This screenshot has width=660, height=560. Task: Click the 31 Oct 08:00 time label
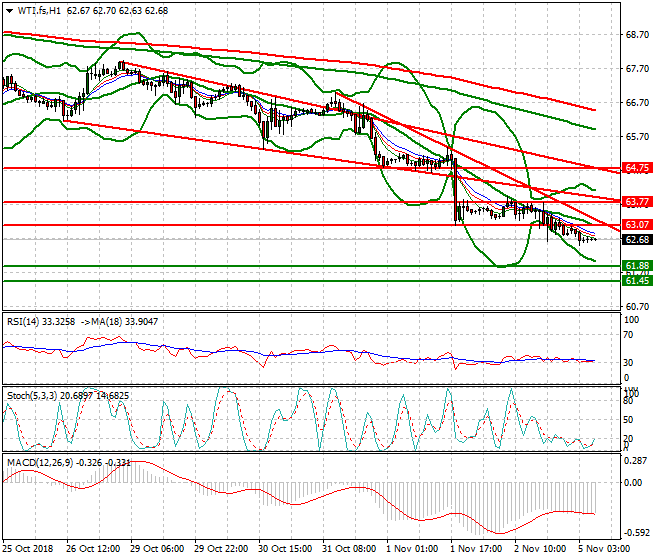tap(349, 549)
